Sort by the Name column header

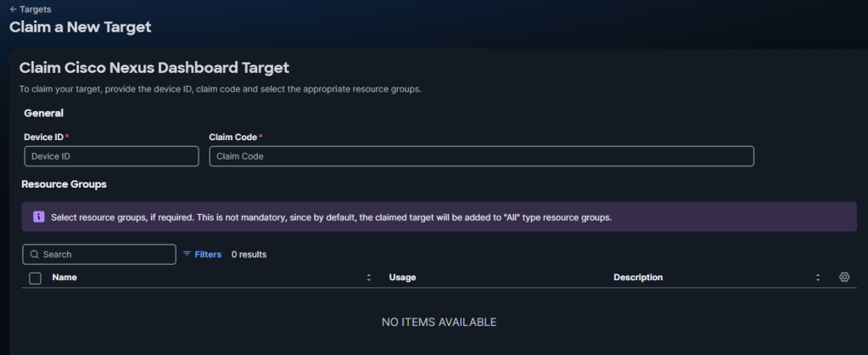[64, 277]
